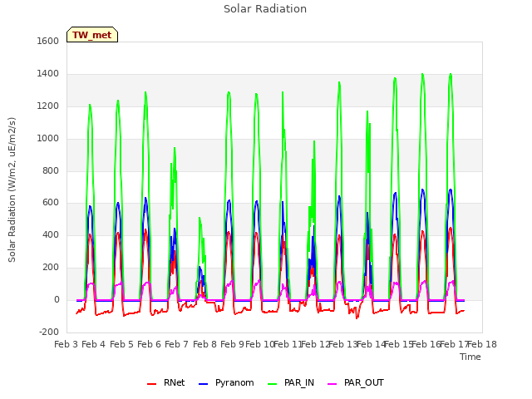532x399 pixels.
Task: Click the 0 y-axis tick label
Action: (x=57, y=299)
